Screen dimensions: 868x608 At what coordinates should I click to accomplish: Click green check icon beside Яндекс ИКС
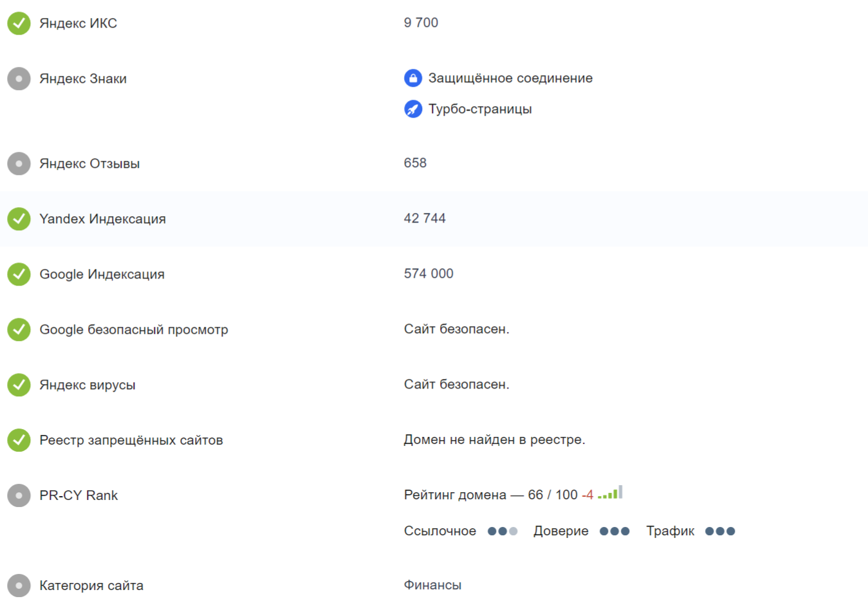(x=19, y=23)
